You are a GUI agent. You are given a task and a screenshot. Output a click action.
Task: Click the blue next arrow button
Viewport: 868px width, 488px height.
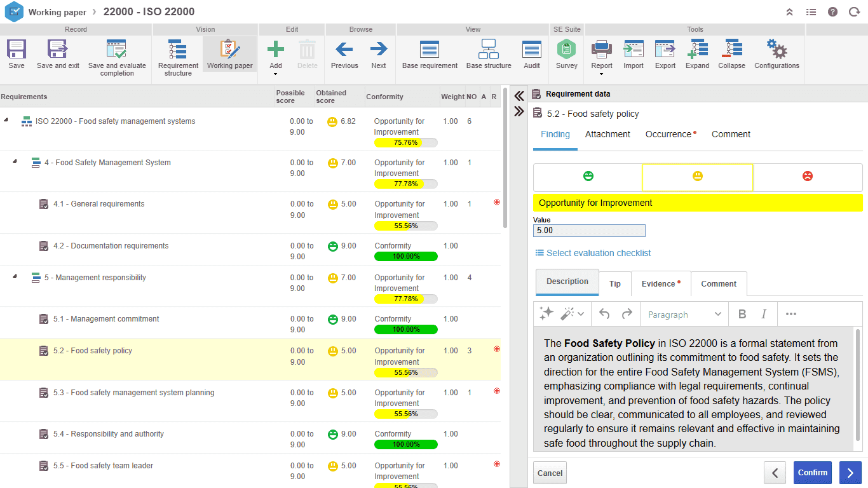[x=850, y=473]
